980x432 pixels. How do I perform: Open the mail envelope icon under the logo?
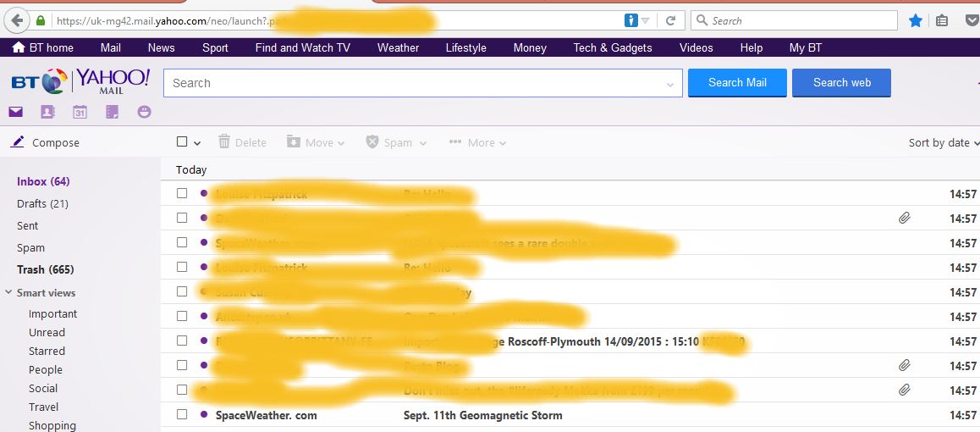pos(15,112)
